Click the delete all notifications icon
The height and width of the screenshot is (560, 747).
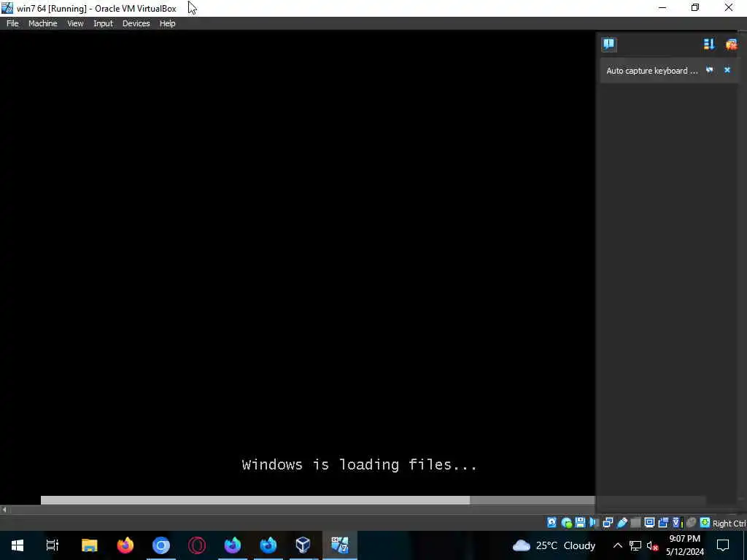click(x=731, y=44)
